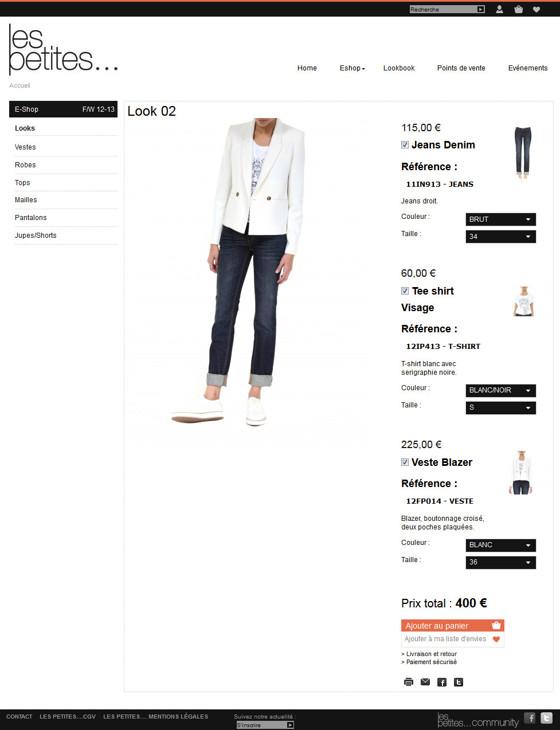
Task: Open the BLANC/NOIR colour dropdown
Action: click(x=501, y=390)
